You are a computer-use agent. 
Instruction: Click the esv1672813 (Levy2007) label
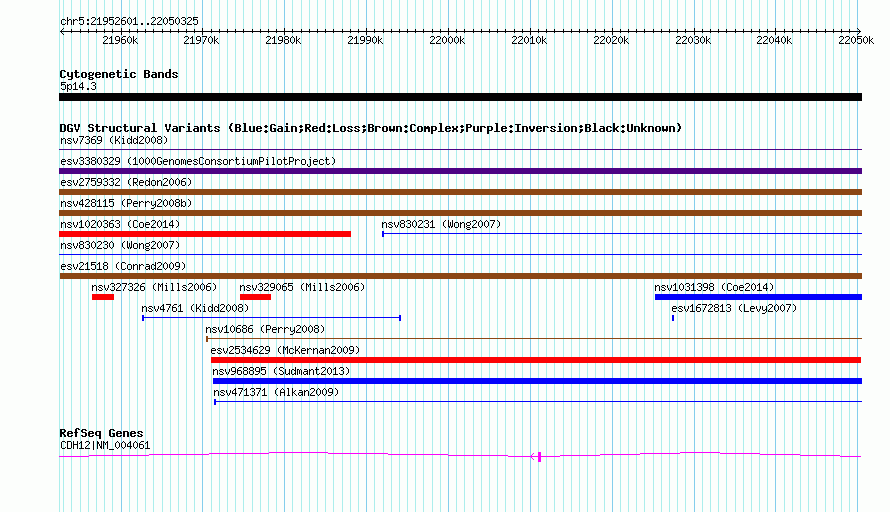[734, 308]
